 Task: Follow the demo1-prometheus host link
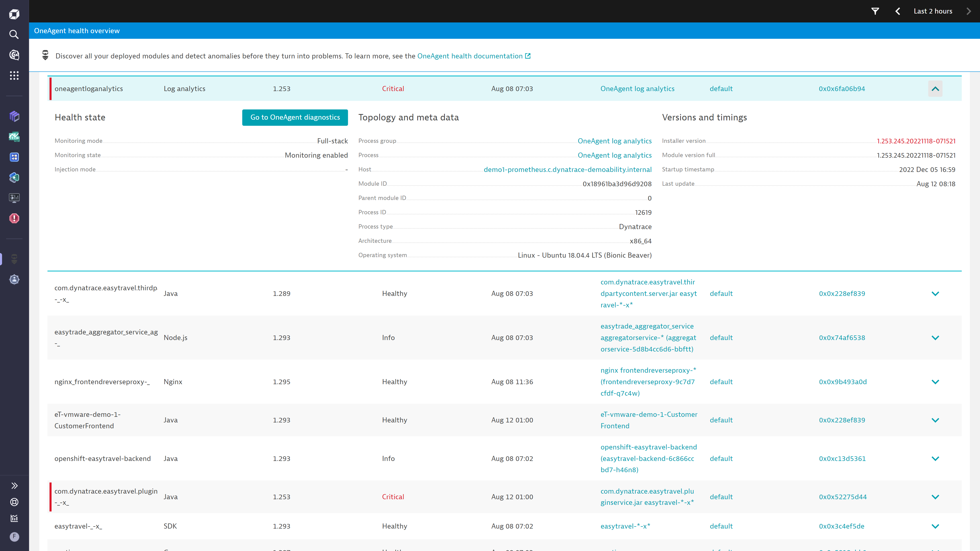pos(568,169)
